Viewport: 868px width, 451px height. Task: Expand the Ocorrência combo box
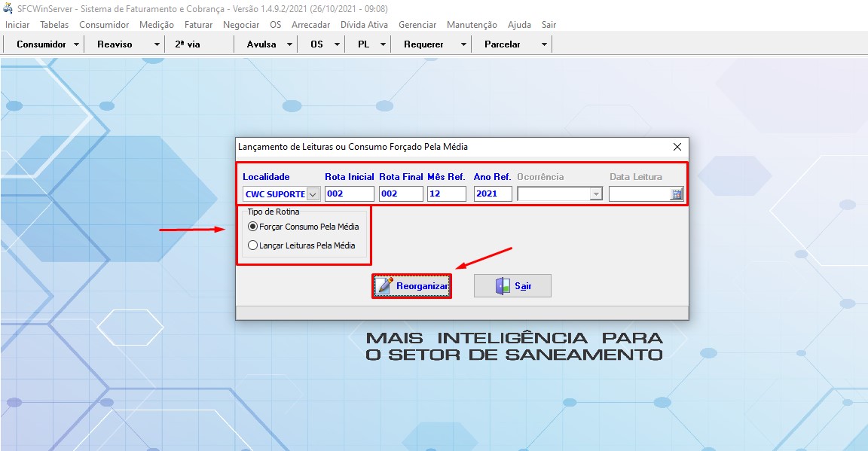coord(596,194)
